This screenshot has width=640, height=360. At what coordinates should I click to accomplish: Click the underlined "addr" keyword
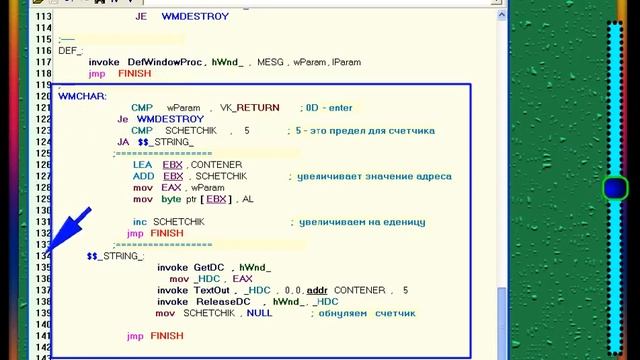coord(317,291)
